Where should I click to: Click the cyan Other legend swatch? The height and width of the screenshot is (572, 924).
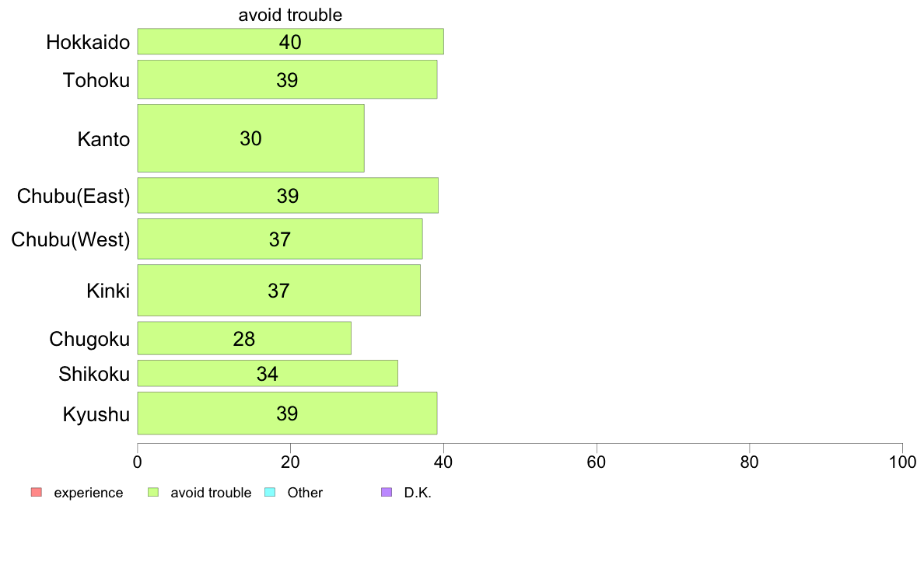270,492
